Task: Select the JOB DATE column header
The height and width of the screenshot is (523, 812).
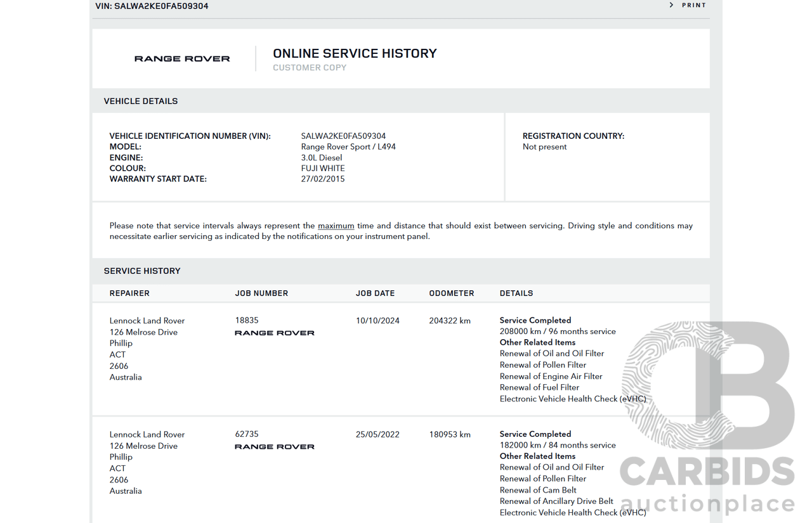Action: pos(375,294)
